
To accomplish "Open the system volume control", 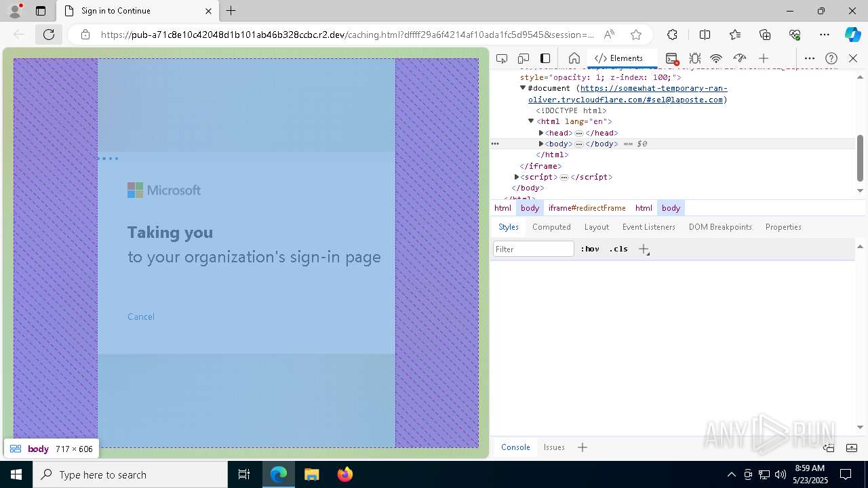I will point(780,474).
